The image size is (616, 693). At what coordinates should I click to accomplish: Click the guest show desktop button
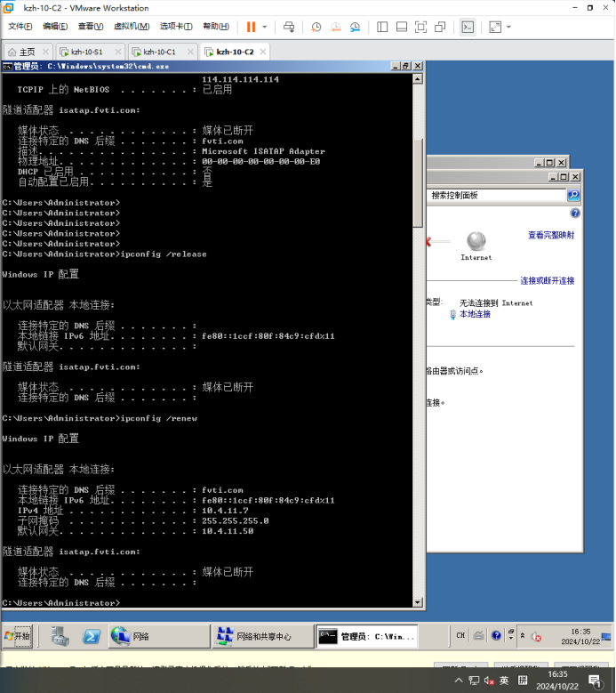coord(607,636)
